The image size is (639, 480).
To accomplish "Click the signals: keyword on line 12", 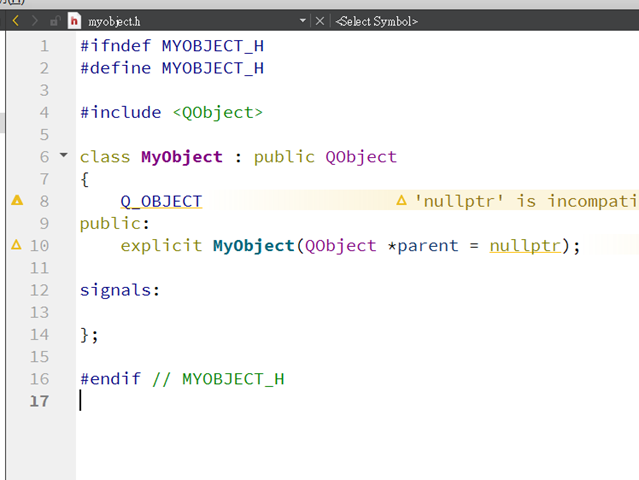I will [120, 290].
